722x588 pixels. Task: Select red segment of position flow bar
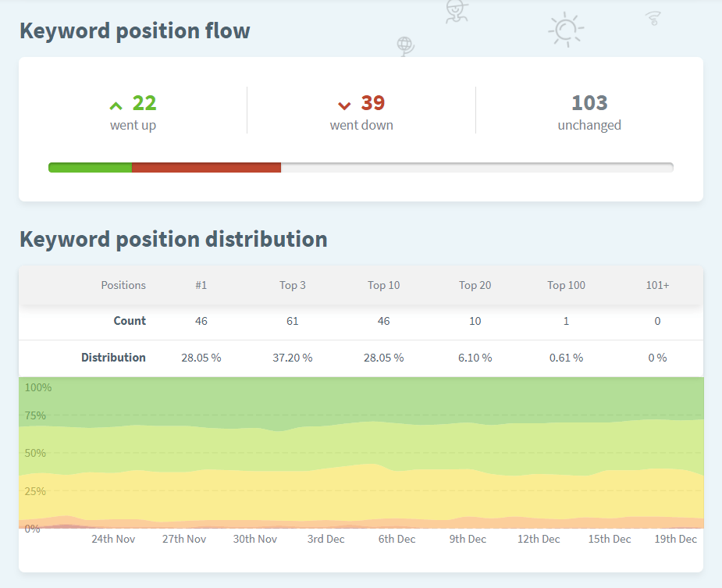[206, 167]
